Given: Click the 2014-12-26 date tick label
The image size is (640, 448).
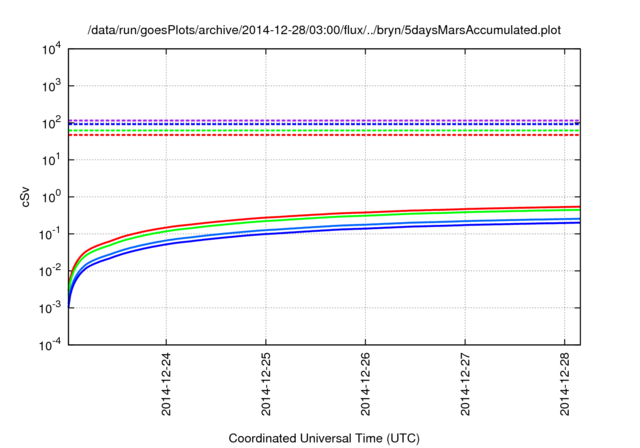Looking at the screenshot, I should point(365,384).
